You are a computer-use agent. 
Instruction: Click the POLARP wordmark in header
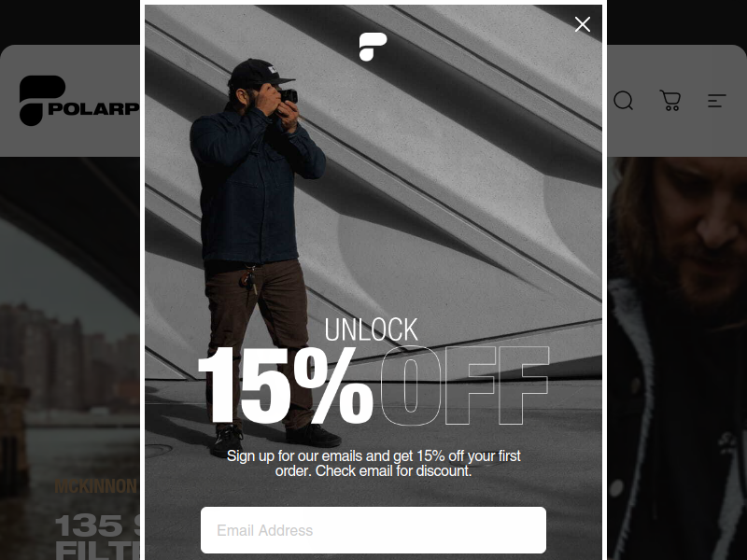(x=93, y=109)
